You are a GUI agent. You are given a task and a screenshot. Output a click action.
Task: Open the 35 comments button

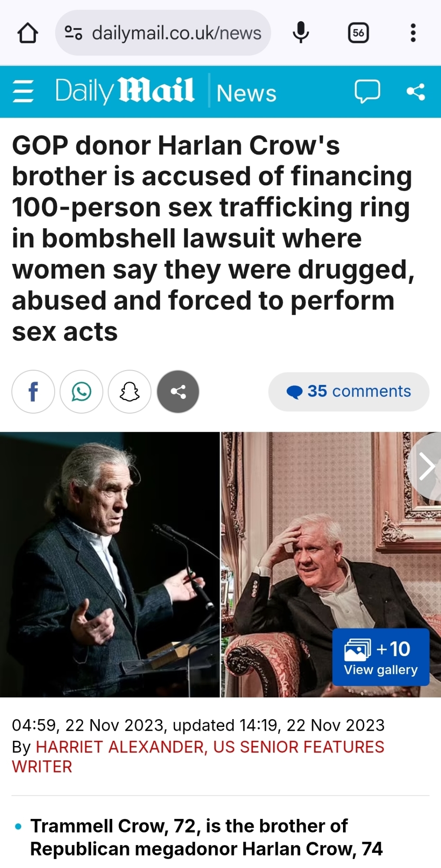coord(349,391)
